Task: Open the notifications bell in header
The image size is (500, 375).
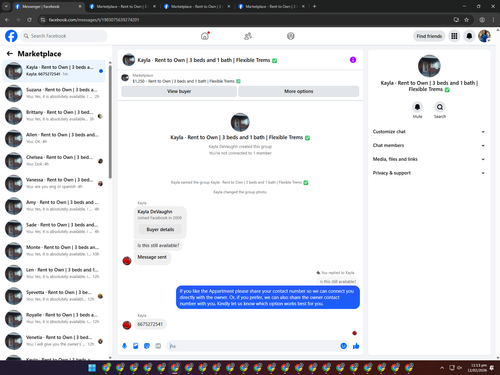Action: [469, 36]
